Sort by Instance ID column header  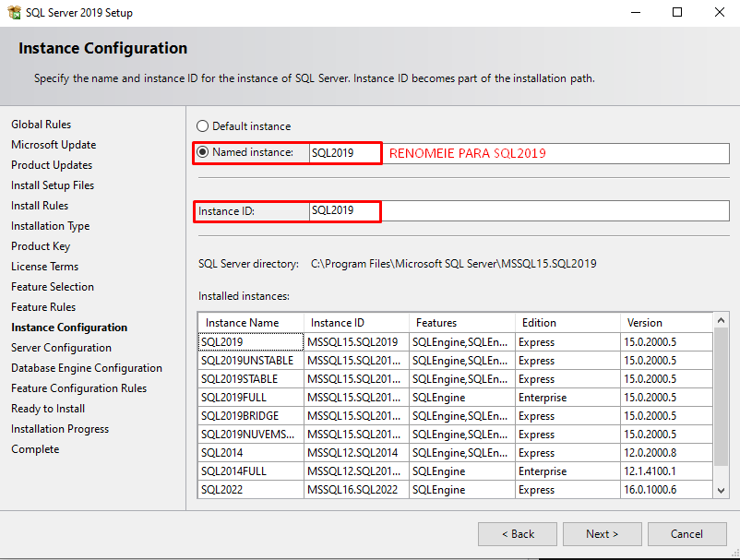pyautogui.click(x=356, y=323)
